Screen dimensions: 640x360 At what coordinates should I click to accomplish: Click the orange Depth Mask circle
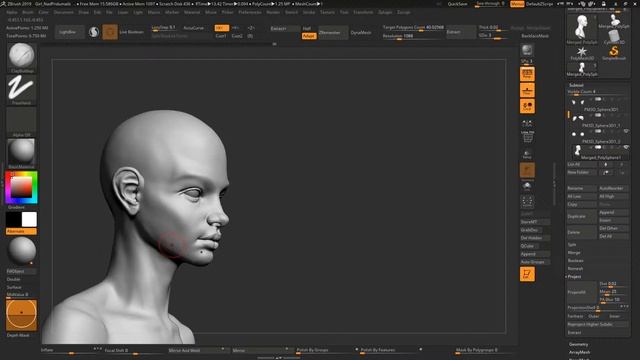click(x=21, y=314)
